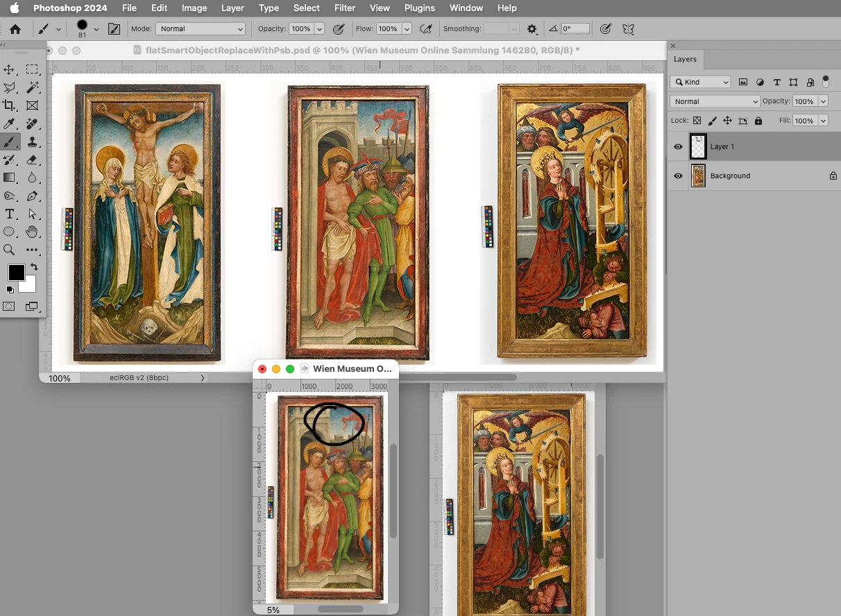The image size is (841, 616).
Task: Select the Eraser tool
Action: [x=32, y=160]
